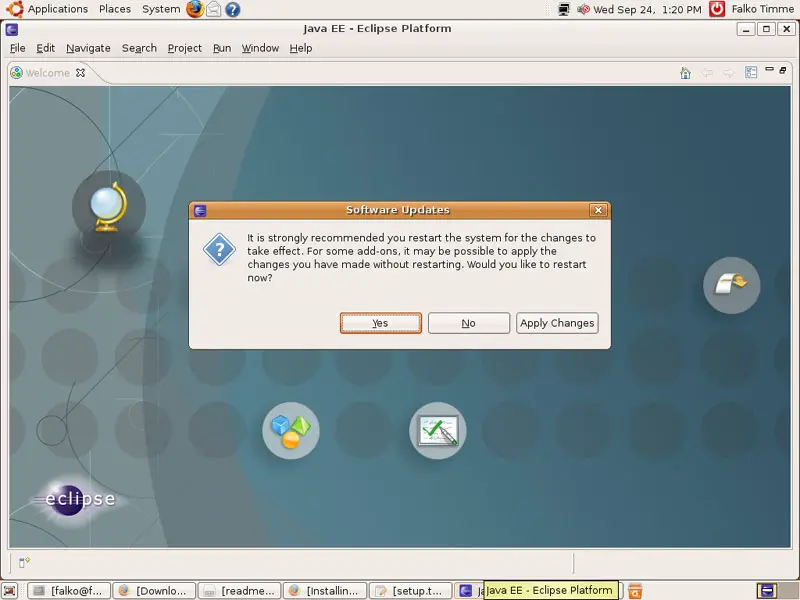Click the network monitor tray icon
The height and width of the screenshot is (600, 800).
(564, 9)
